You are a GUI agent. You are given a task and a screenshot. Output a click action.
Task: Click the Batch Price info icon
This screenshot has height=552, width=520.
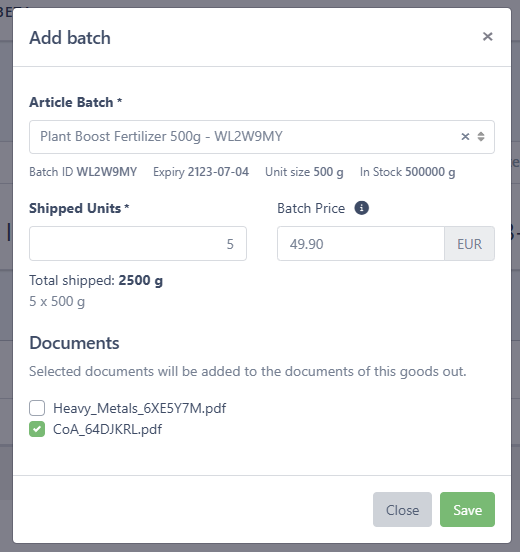361,208
